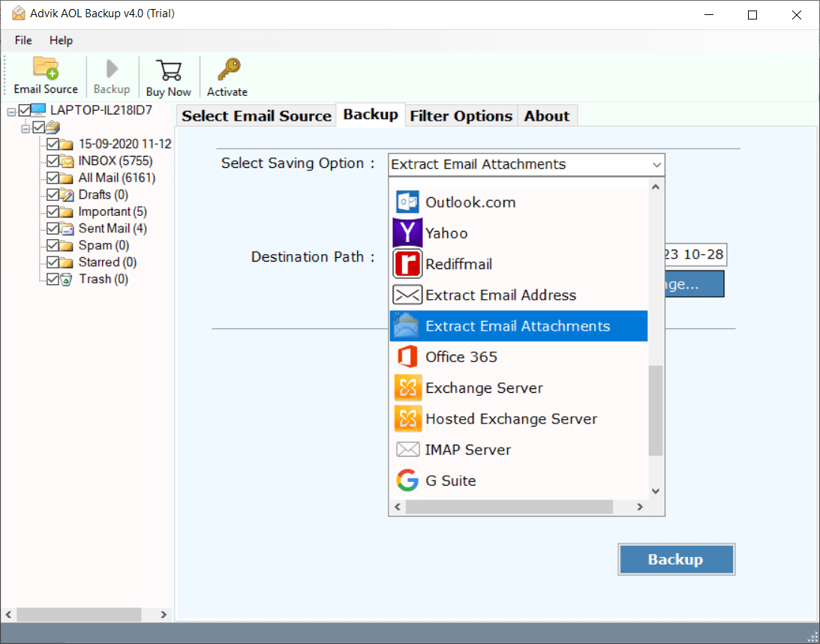Click the Activate key icon

click(229, 70)
